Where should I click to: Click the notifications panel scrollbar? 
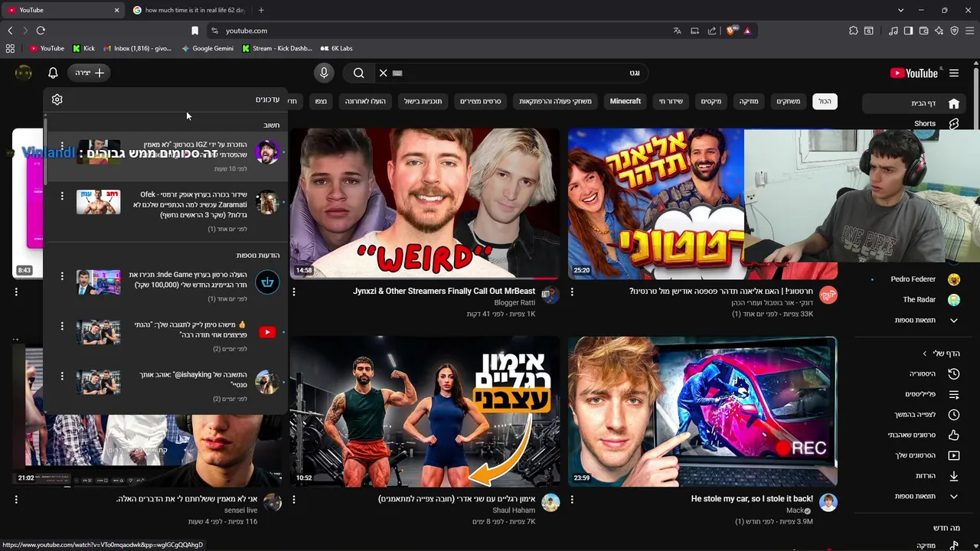point(45,151)
